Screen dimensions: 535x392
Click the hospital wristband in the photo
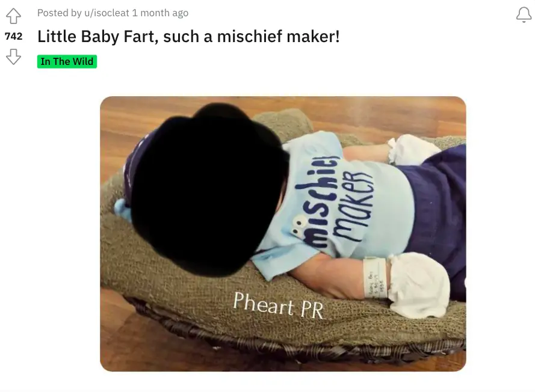click(x=375, y=278)
